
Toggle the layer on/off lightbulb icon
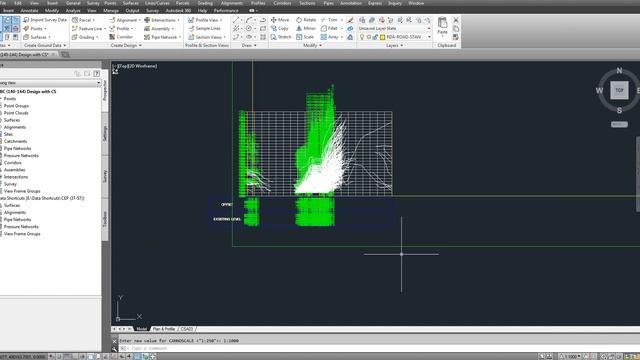pyautogui.click(x=362, y=37)
